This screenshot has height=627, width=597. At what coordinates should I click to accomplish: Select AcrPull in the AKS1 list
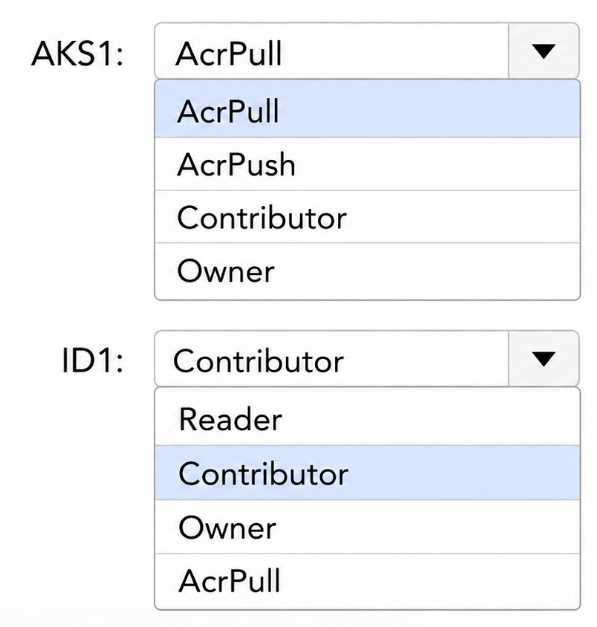pyautogui.click(x=367, y=109)
